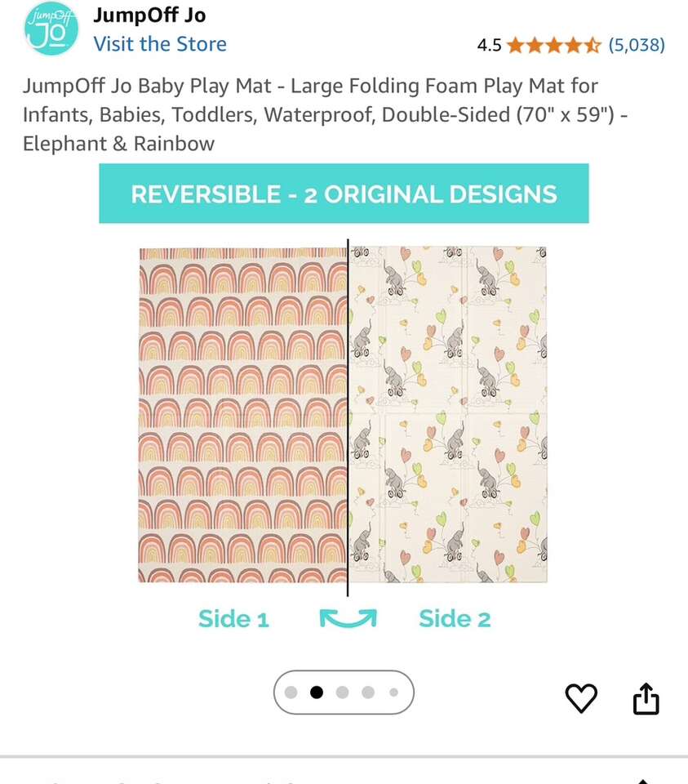Switch to the fourth carousel dot
This screenshot has height=784, width=688.
coord(368,693)
